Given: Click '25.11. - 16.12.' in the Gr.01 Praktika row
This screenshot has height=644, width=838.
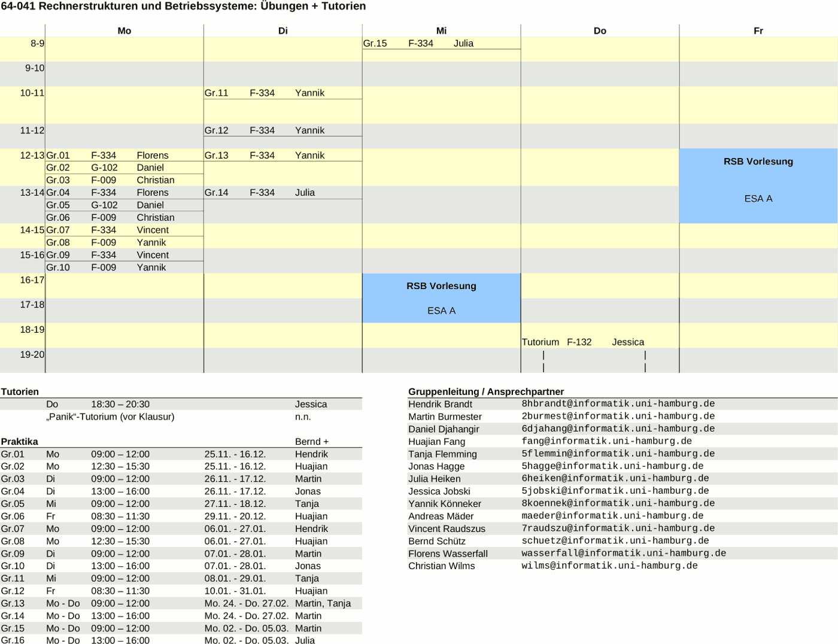Looking at the screenshot, I should tap(235, 454).
